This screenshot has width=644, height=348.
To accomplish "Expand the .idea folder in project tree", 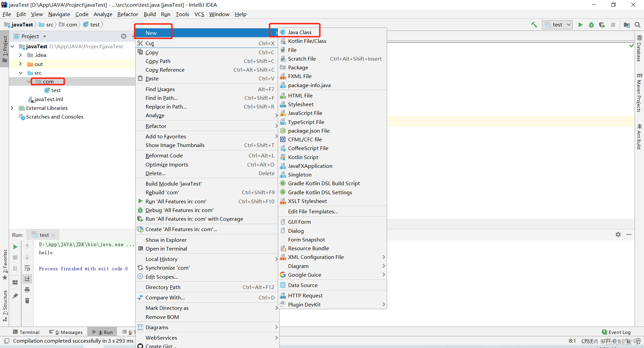I will point(20,55).
